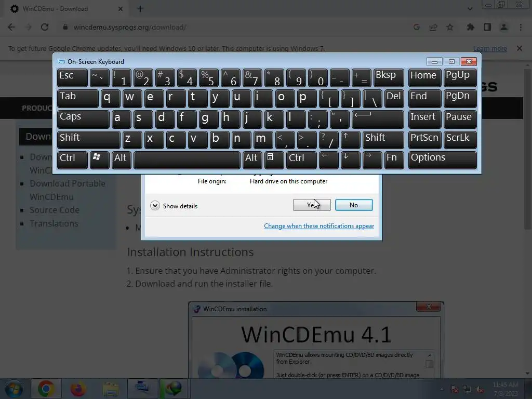
Task: Toggle the Caps key on On-Screen Keyboard
Action: [x=83, y=119]
